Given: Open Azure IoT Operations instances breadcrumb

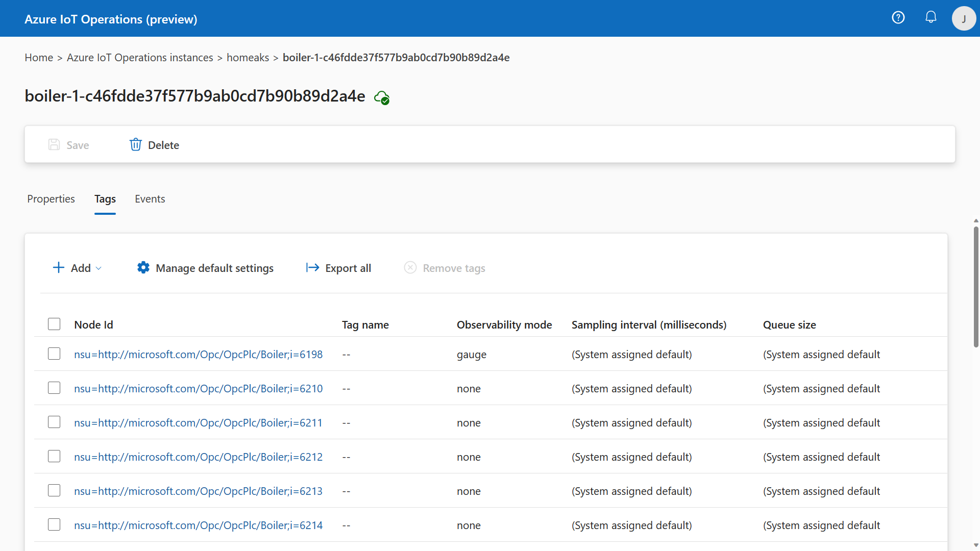Looking at the screenshot, I should tap(140, 58).
